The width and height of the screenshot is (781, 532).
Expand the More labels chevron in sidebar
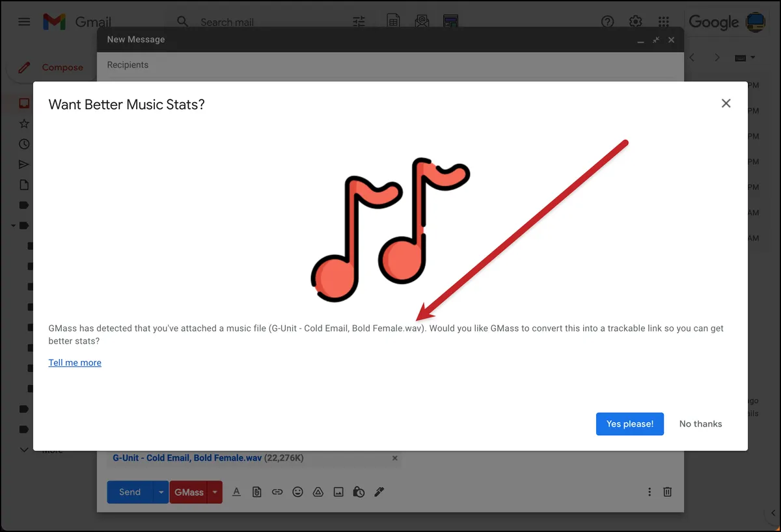(x=24, y=449)
